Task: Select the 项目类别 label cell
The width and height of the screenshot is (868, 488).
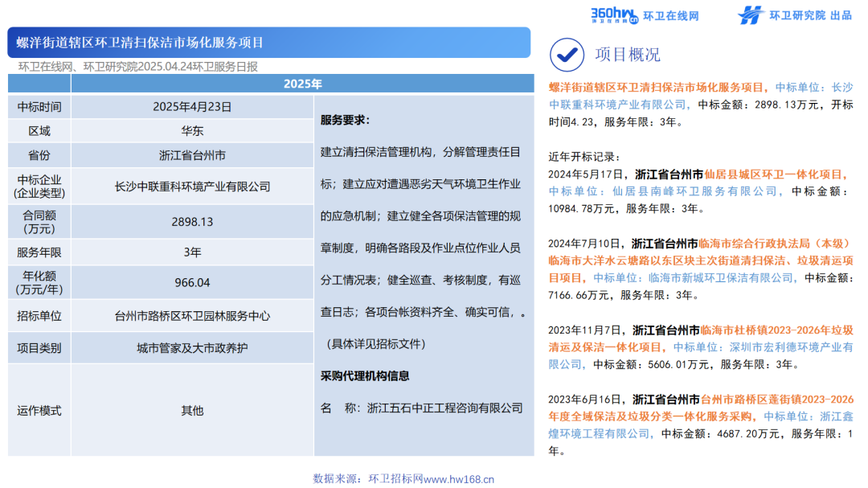Action: pos(39,348)
